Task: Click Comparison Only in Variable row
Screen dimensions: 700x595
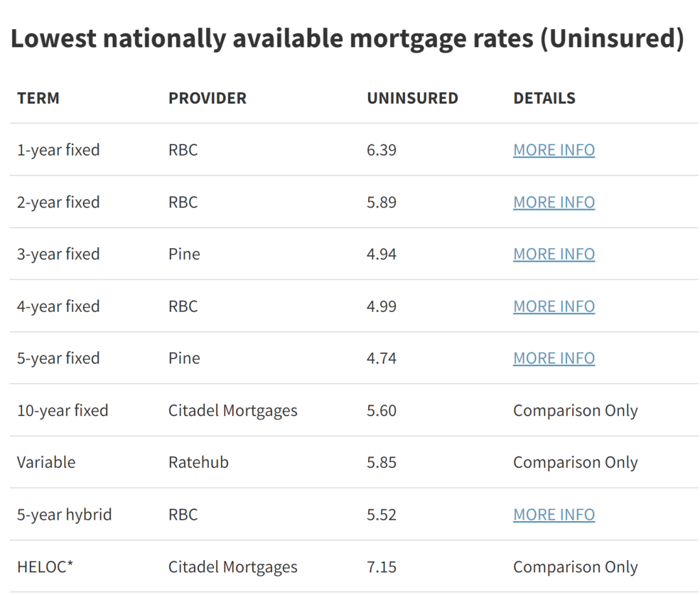Action: pos(576,462)
